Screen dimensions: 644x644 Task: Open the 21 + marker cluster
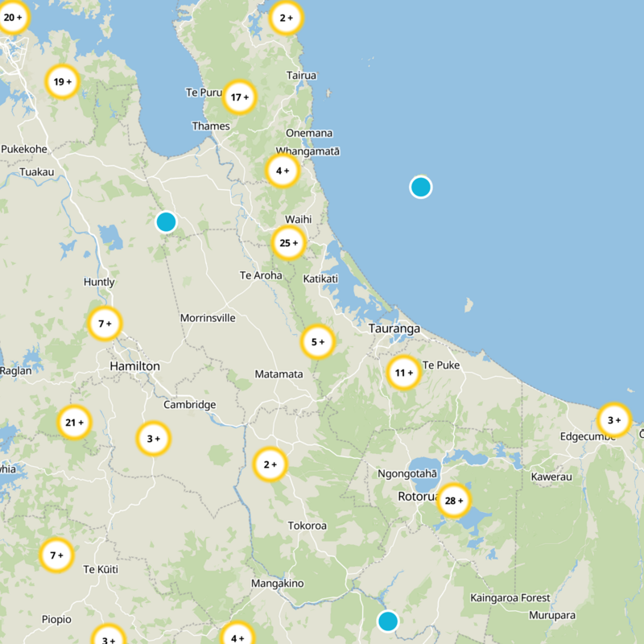tap(74, 422)
